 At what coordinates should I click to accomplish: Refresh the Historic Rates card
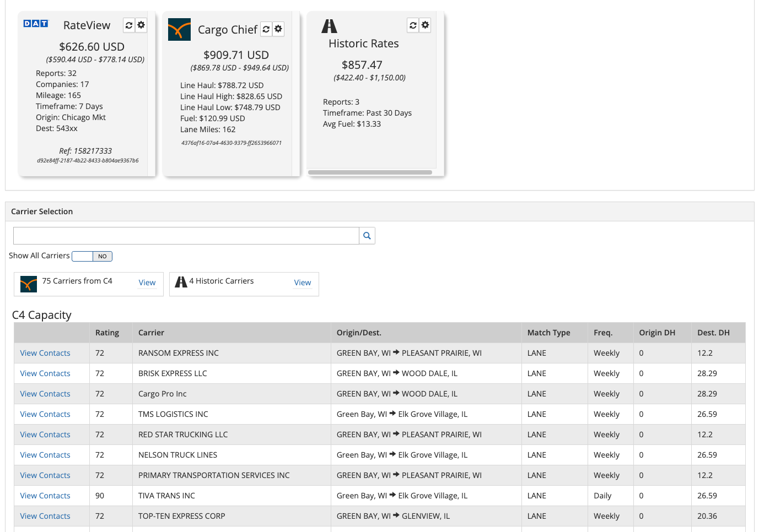pos(413,25)
